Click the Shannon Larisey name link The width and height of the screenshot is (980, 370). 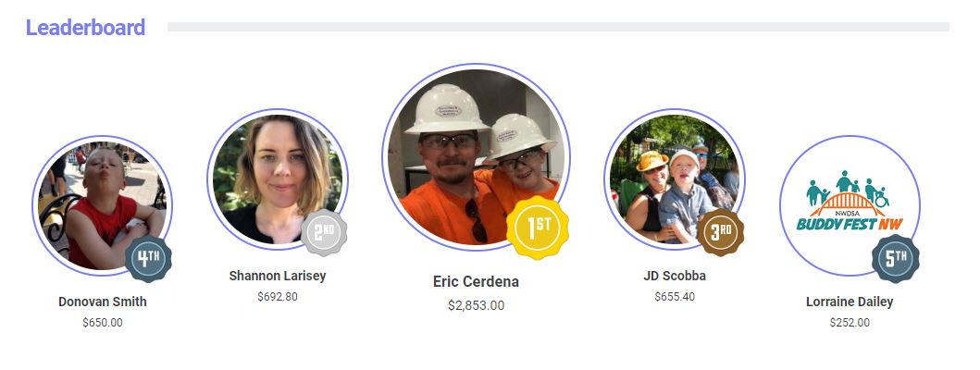(278, 276)
